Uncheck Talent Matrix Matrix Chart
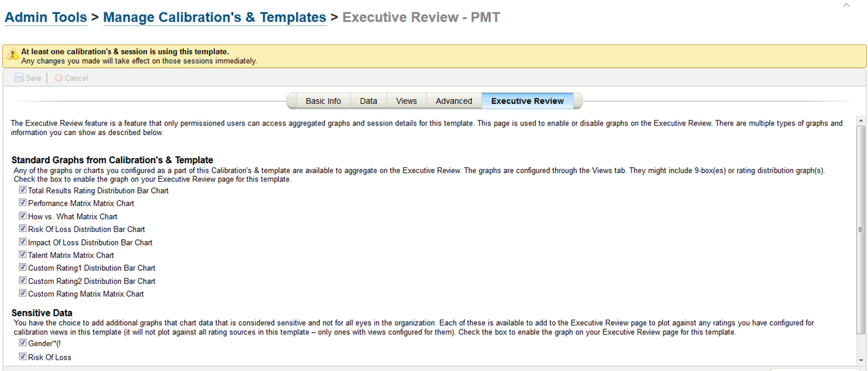Viewport: 868px width, 371px height. (23, 255)
